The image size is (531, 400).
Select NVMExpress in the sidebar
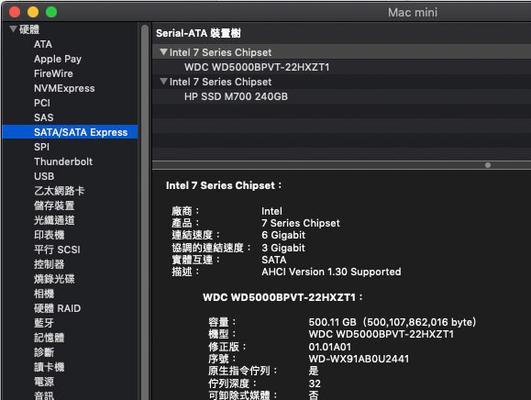pyautogui.click(x=64, y=88)
